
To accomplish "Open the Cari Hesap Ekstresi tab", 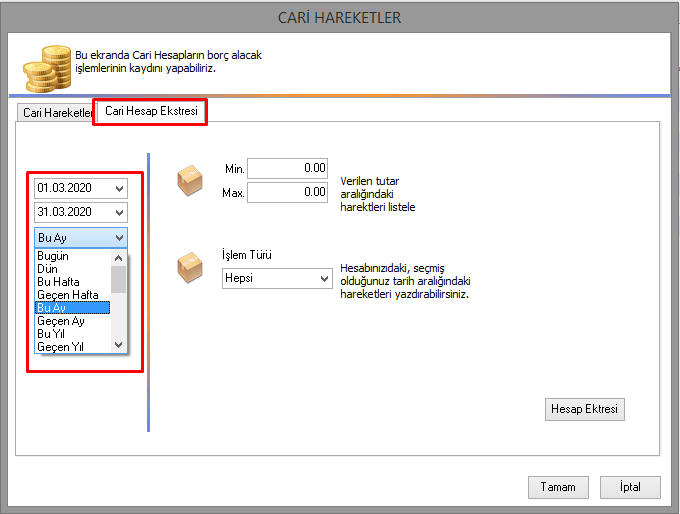I will click(x=150, y=111).
